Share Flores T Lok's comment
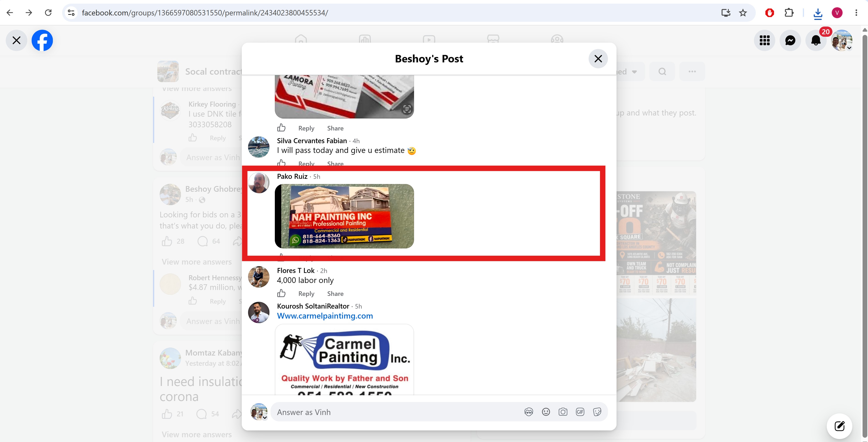 pyautogui.click(x=335, y=294)
